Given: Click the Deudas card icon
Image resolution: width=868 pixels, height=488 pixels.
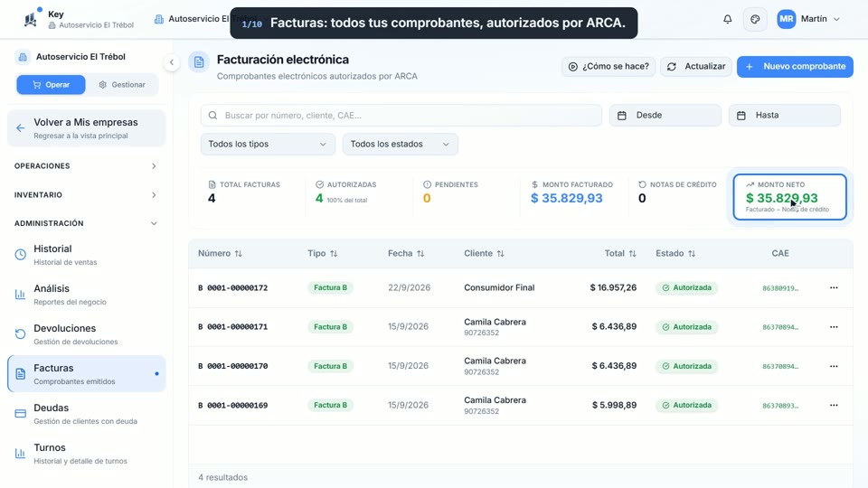Looking at the screenshot, I should tap(21, 414).
